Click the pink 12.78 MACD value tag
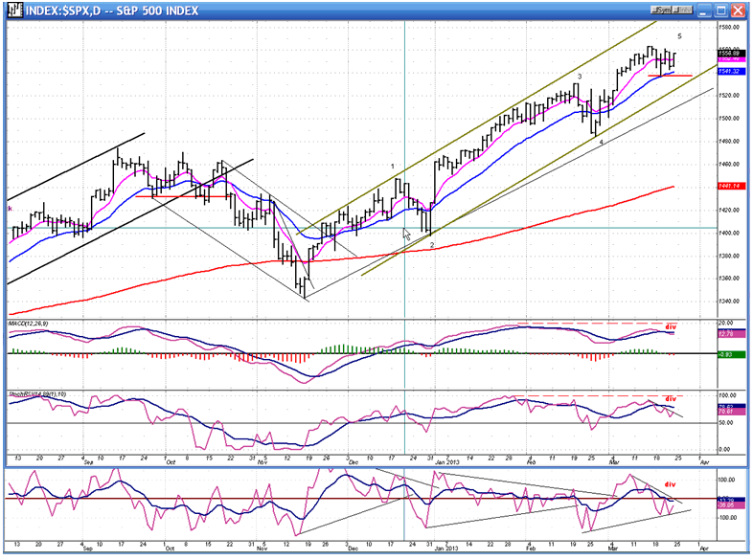753x560 pixels. tap(731, 334)
